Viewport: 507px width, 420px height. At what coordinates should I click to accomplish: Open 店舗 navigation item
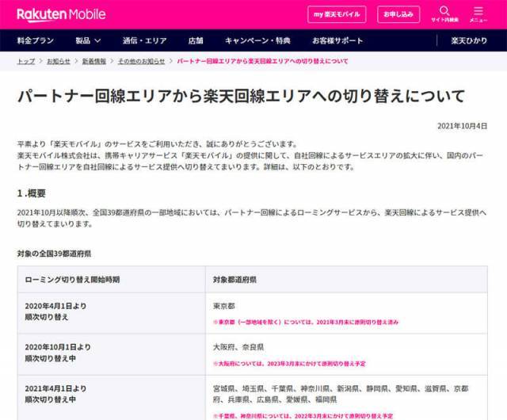click(x=196, y=40)
